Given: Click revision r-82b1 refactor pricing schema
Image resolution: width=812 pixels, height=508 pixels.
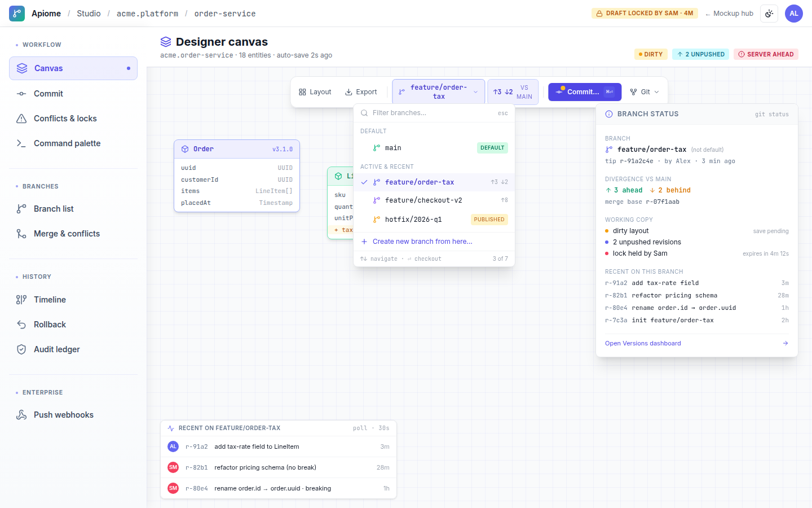Looking at the screenshot, I should coord(697,296).
